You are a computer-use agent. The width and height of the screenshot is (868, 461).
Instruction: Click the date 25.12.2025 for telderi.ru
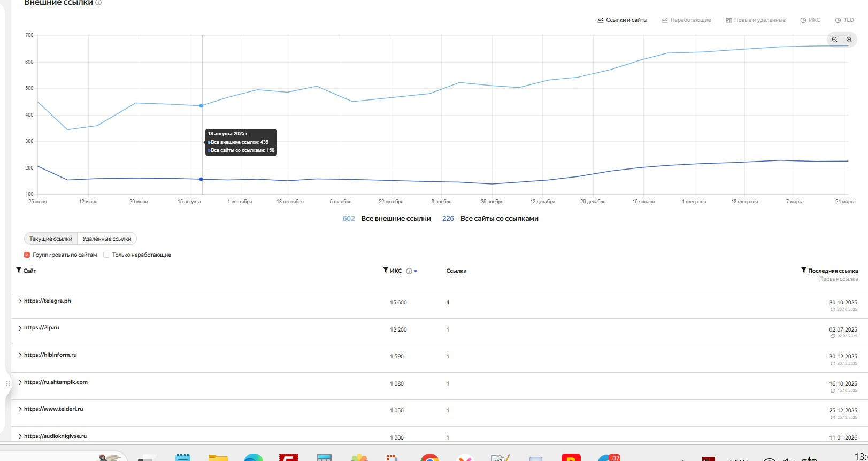coord(843,411)
